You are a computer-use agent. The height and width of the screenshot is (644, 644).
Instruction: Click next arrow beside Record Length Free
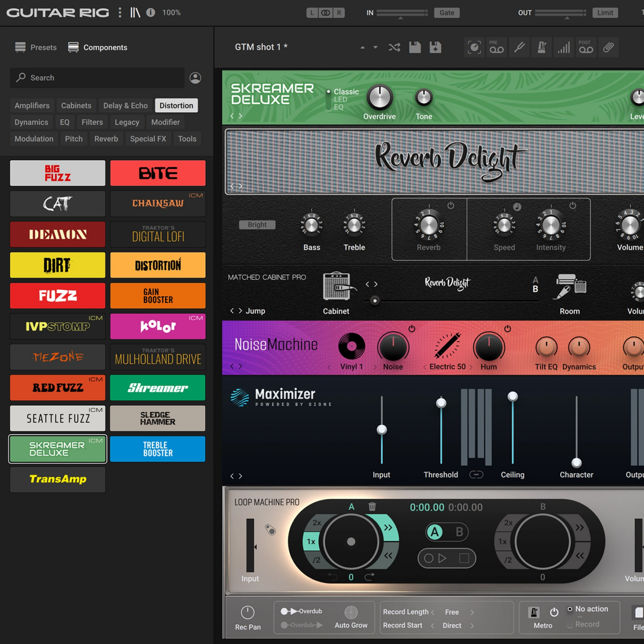[472, 612]
